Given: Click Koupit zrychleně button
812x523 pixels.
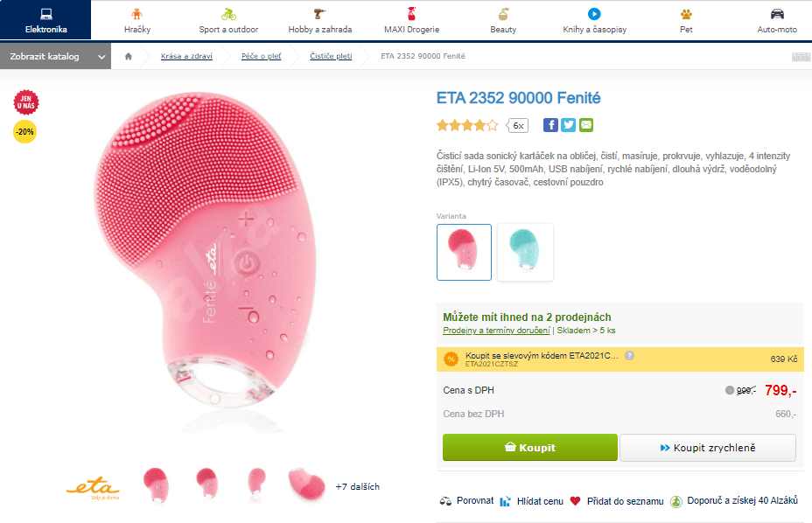Looking at the screenshot, I should point(707,448).
